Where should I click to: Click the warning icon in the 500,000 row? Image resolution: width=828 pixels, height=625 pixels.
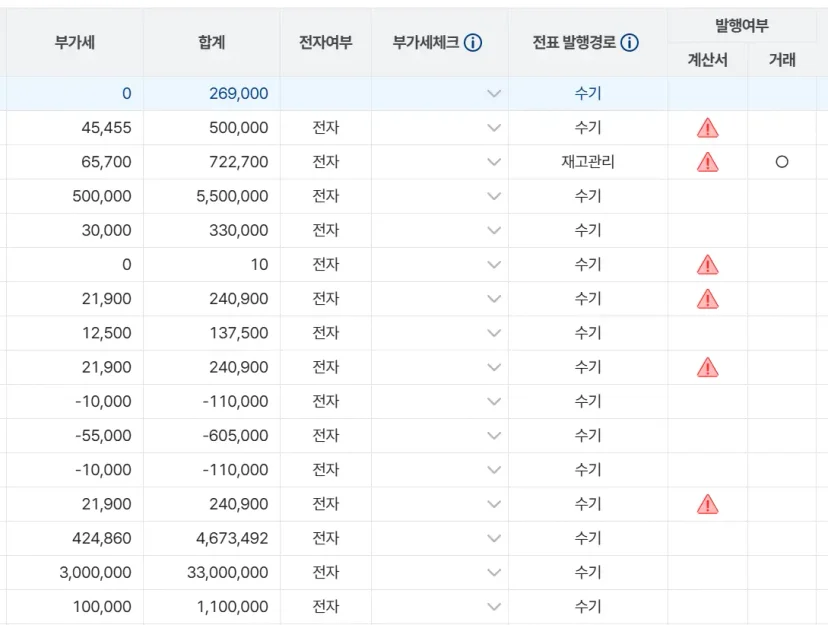708,128
